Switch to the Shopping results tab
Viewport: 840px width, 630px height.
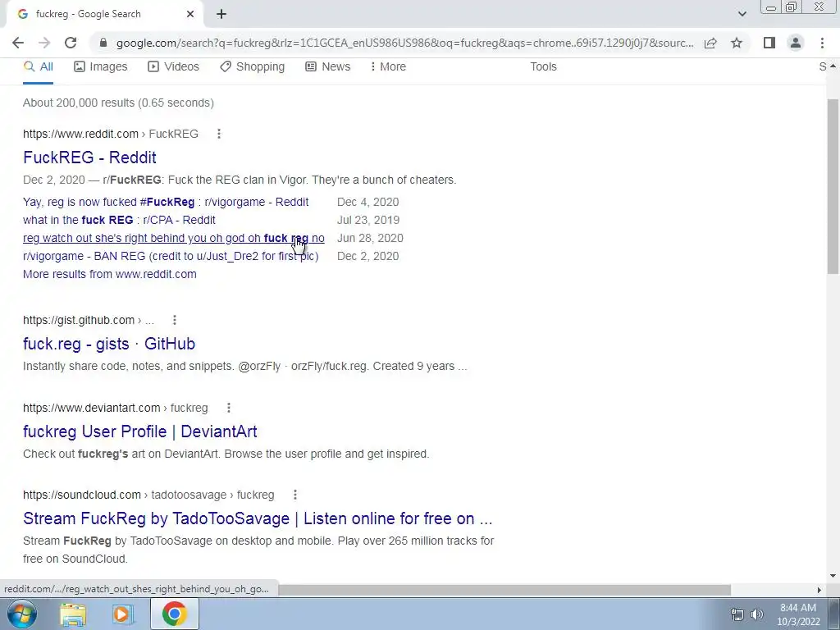[253, 67]
